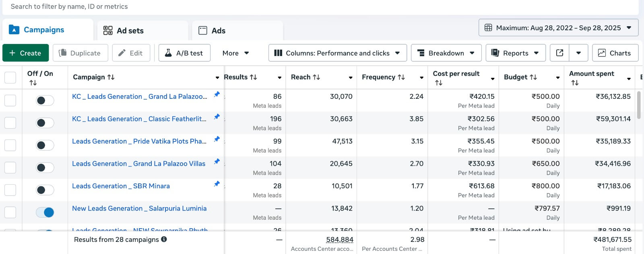Open Leads Generation _ Grand La Palazoo Villas campaign
Screen dimensions: 644x254
[138, 164]
